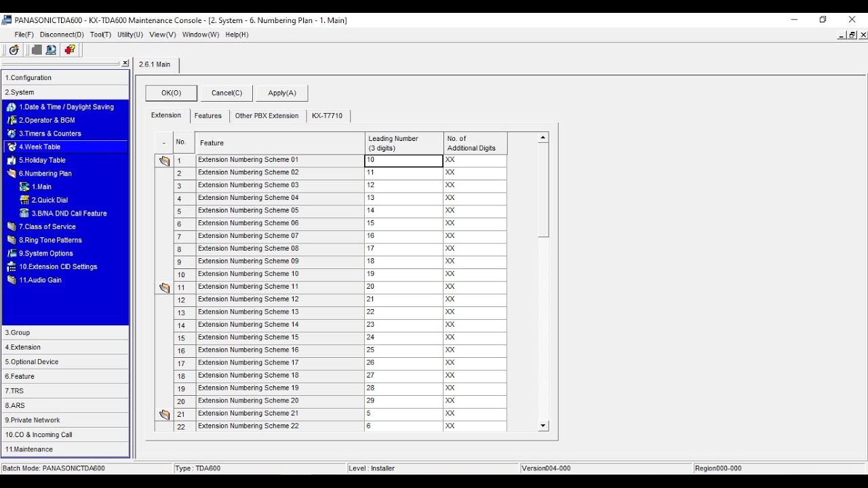Switch to the Other PBX Extension tab
The image size is (868, 488).
(x=267, y=116)
